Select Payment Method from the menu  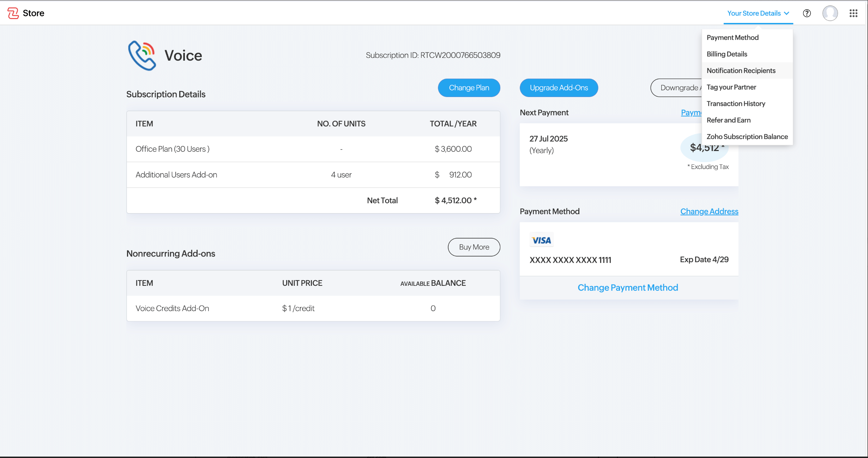[733, 37]
